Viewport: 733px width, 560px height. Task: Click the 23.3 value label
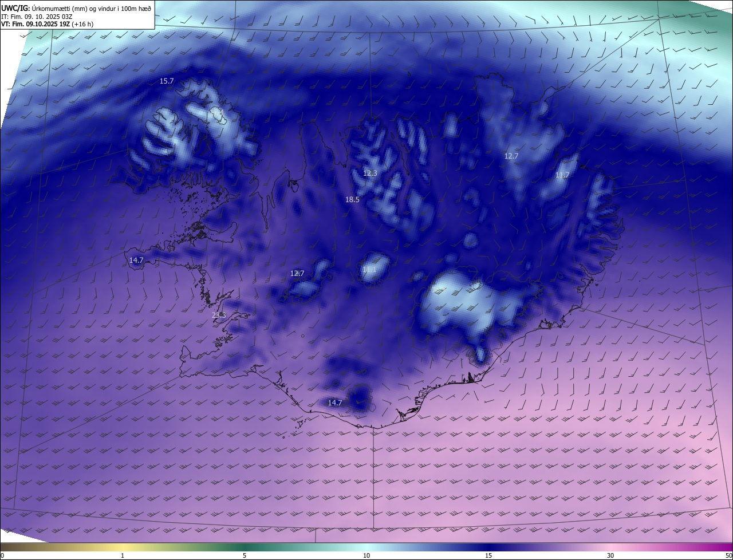pyautogui.click(x=219, y=315)
